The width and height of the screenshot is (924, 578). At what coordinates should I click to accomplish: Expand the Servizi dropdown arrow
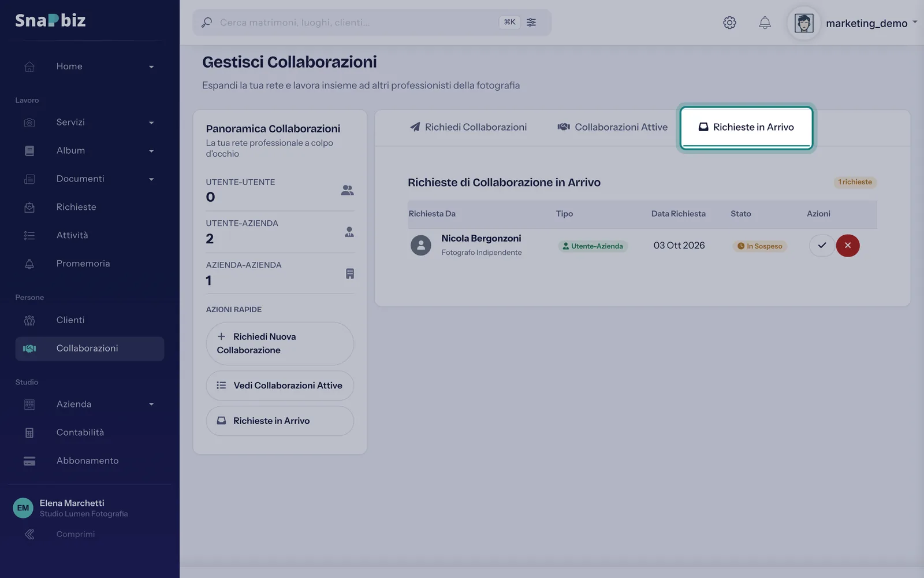coord(151,123)
